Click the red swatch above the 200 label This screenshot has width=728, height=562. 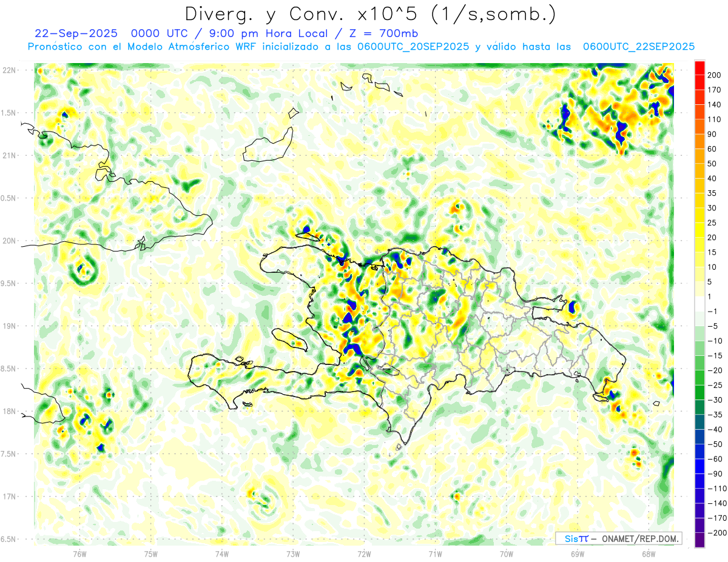point(699,67)
